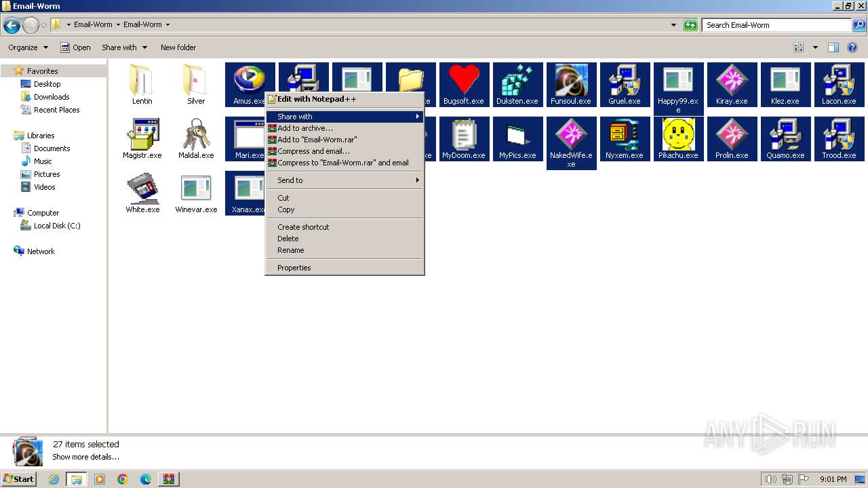
Task: Choose Edit with Notepad++ from context menu
Action: click(344, 99)
